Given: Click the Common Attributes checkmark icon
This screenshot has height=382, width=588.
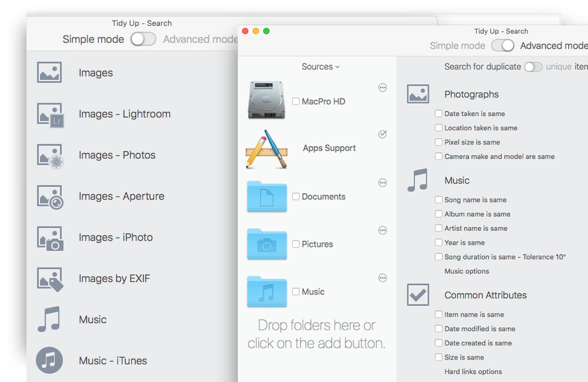Looking at the screenshot, I should [x=417, y=295].
